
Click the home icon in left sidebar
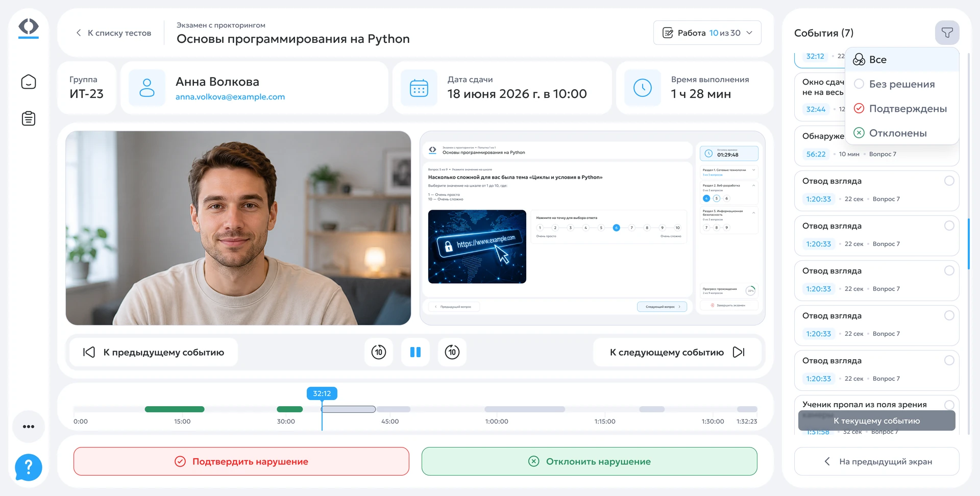(29, 82)
